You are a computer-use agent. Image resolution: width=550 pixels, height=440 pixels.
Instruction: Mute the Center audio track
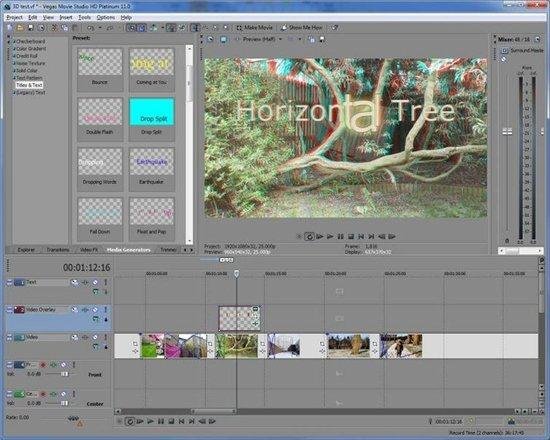click(x=64, y=394)
